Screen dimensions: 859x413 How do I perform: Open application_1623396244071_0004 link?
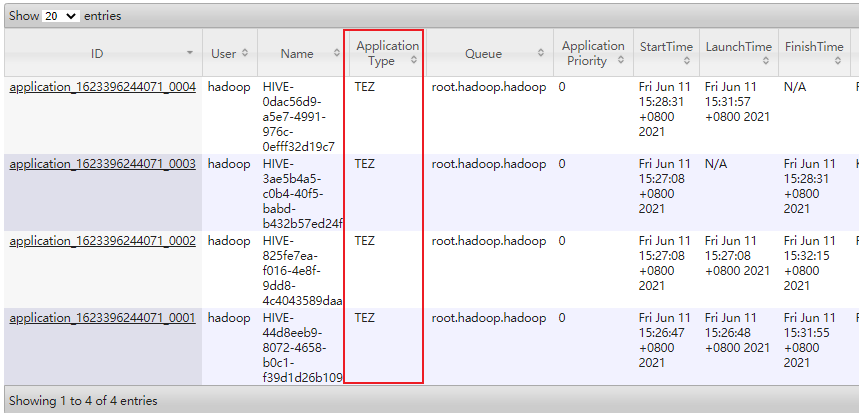102,87
